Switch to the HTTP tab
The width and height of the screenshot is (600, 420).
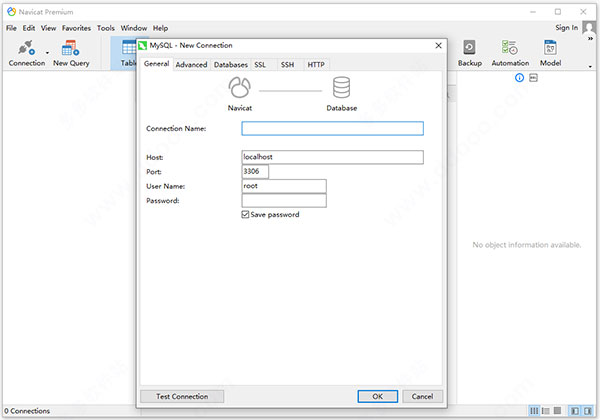[316, 65]
